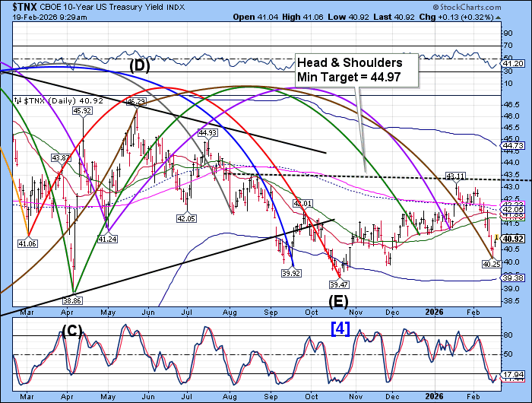Select the 38.86 low price label
Viewport: 532px width, 403px height.
click(73, 301)
